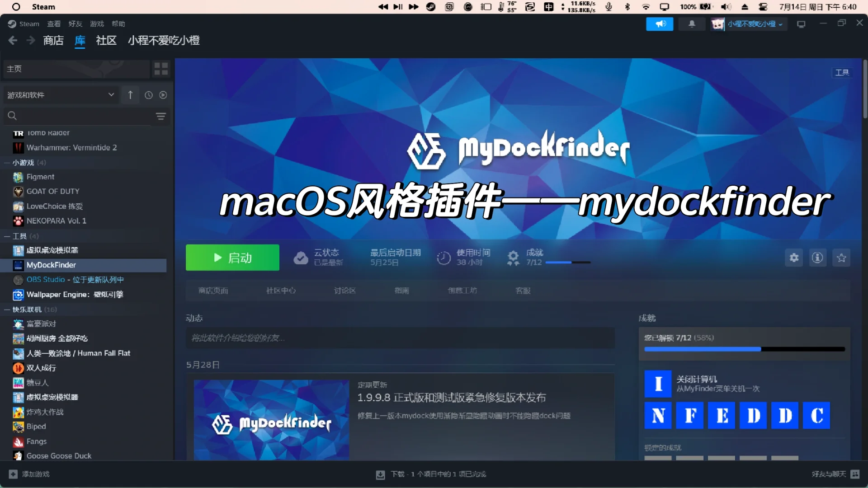Open the 小程不爱吃小橙 account dropdown
Screen dimensions: 868x488
(749, 24)
